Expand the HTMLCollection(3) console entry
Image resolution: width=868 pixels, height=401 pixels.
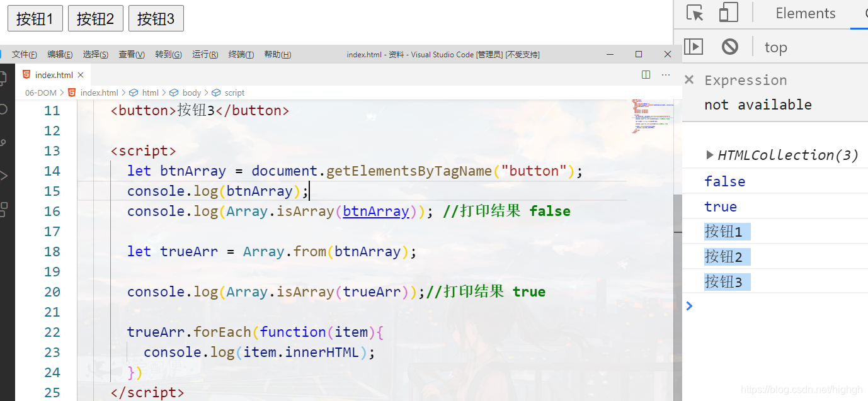point(710,155)
